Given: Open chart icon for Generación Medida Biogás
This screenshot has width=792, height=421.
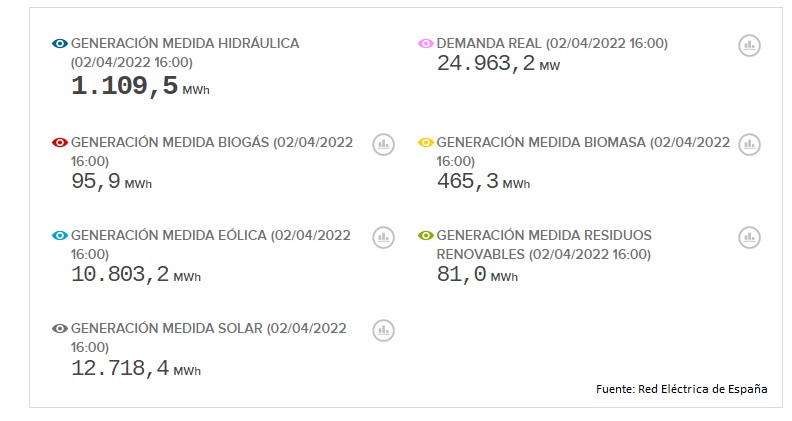Looking at the screenshot, I should click(x=384, y=145).
